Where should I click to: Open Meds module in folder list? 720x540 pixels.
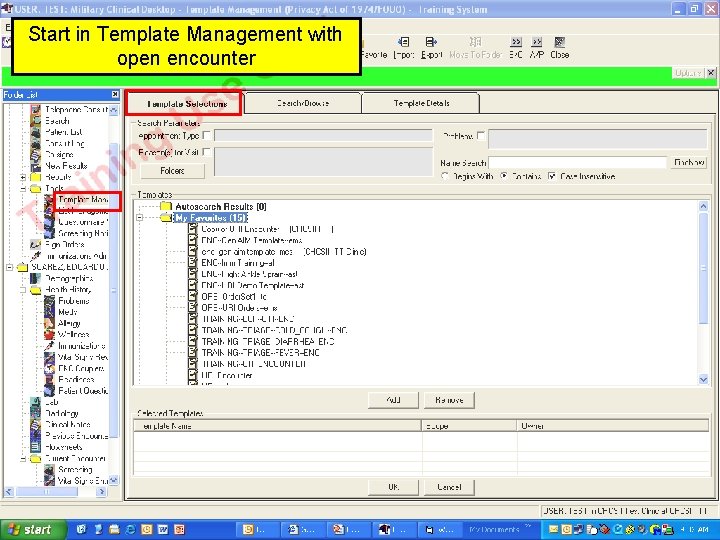pyautogui.click(x=68, y=312)
